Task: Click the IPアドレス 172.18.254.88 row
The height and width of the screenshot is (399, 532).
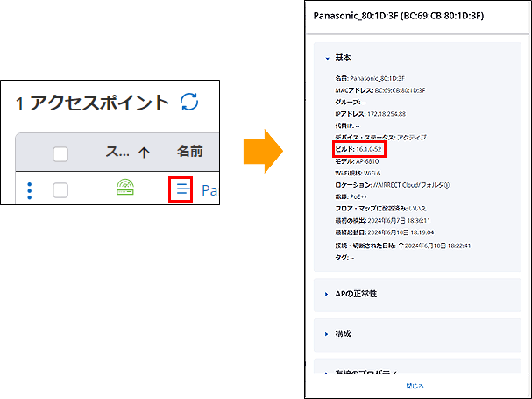Action: pos(370,114)
